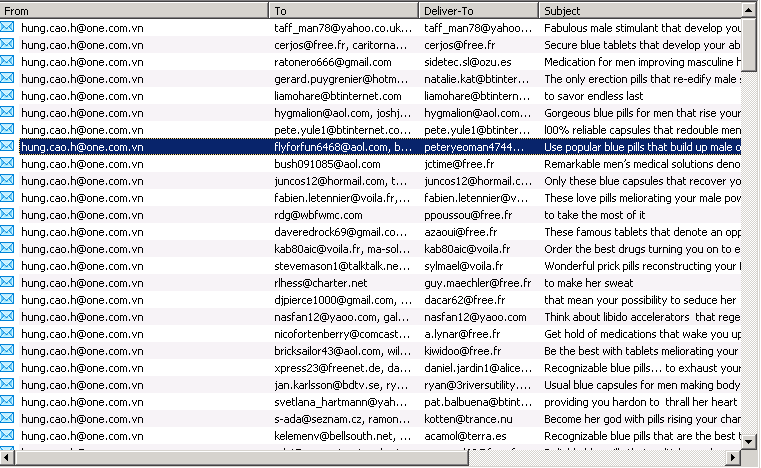Click envelope icon of gerard.puygrenier row
This screenshot has width=761, height=468.
click(x=7, y=78)
